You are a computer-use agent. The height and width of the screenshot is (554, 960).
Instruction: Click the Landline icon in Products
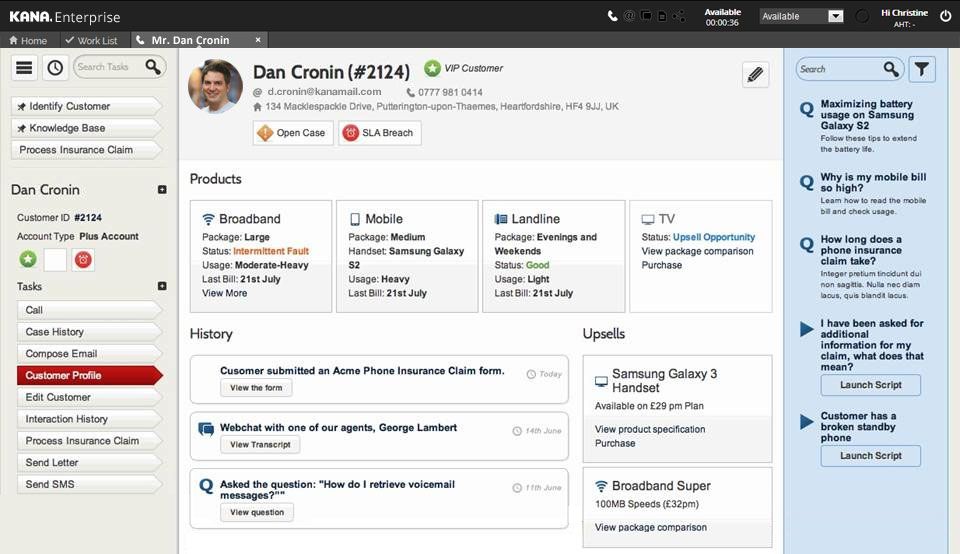(501, 219)
